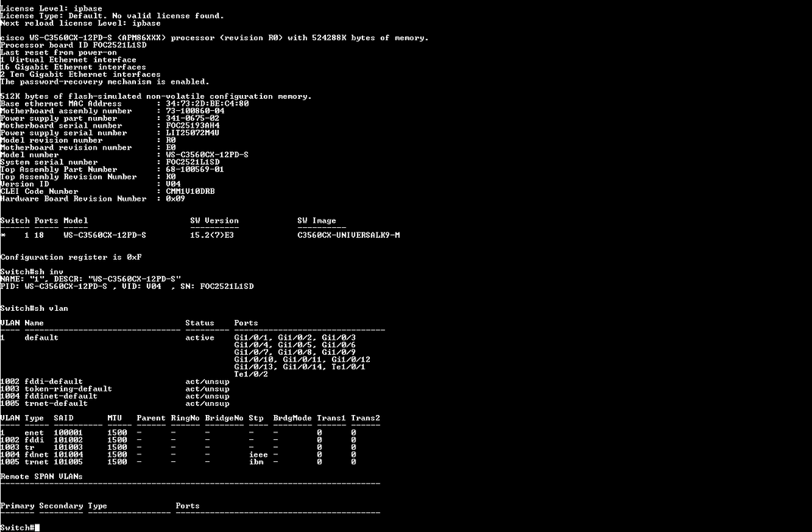Click Stp value 'ibm' for VLAN 1005
This screenshot has height=532, width=812.
(256, 461)
